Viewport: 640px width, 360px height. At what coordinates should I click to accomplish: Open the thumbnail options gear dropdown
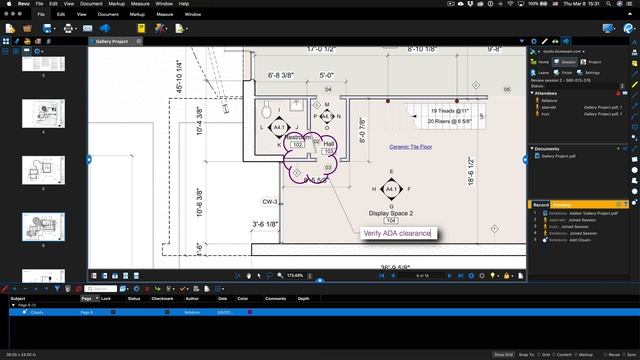tap(39, 51)
